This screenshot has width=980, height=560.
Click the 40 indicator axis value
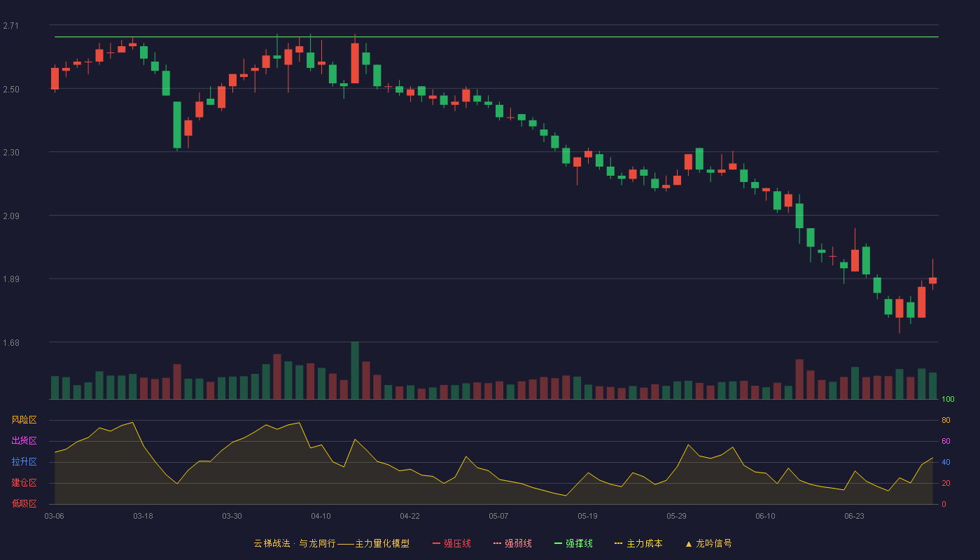[946, 463]
